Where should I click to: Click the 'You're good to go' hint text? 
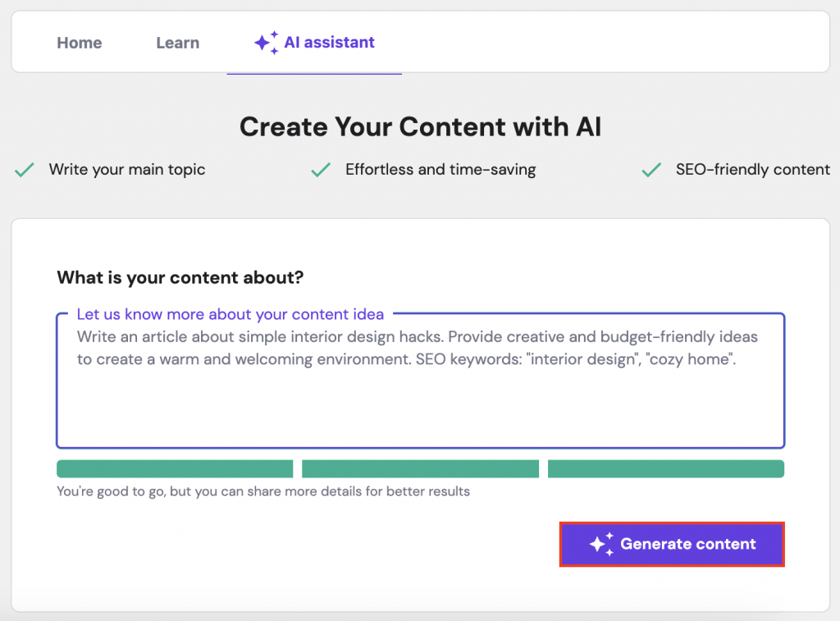pos(262,491)
